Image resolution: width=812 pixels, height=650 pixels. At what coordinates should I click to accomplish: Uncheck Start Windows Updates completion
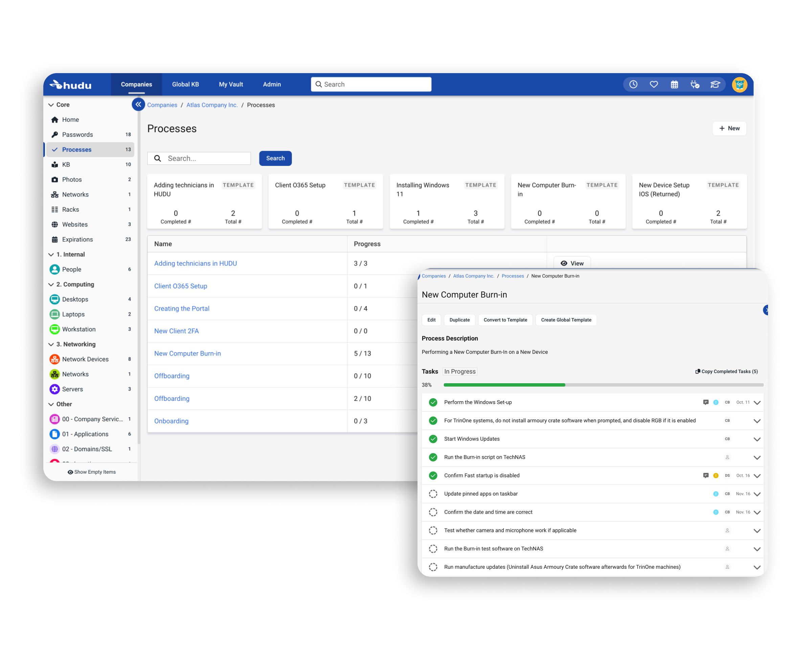point(433,439)
